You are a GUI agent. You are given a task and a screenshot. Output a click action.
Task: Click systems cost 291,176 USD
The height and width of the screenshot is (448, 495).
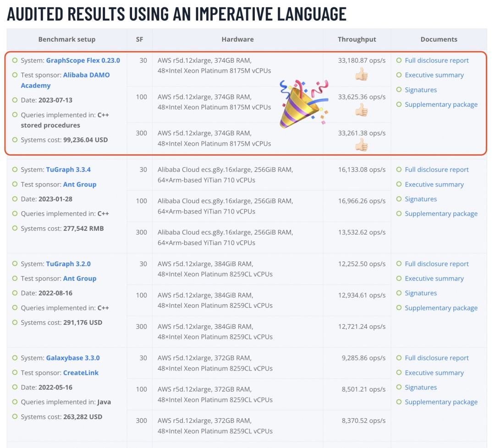pos(82,322)
